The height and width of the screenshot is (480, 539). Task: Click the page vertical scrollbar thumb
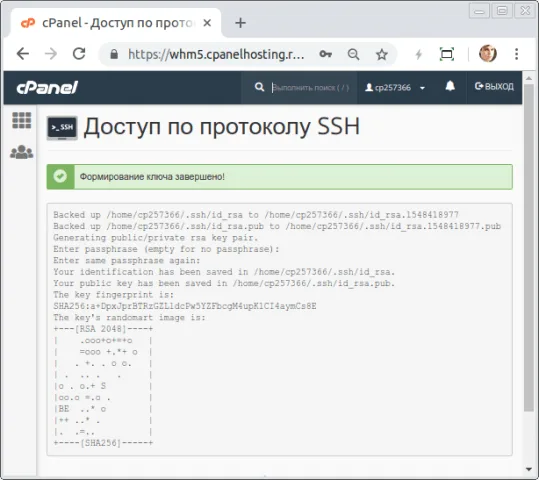pos(529,248)
